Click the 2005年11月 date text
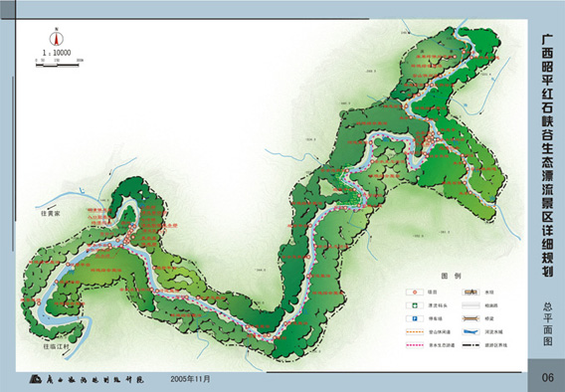565x392 pixels. [190, 379]
